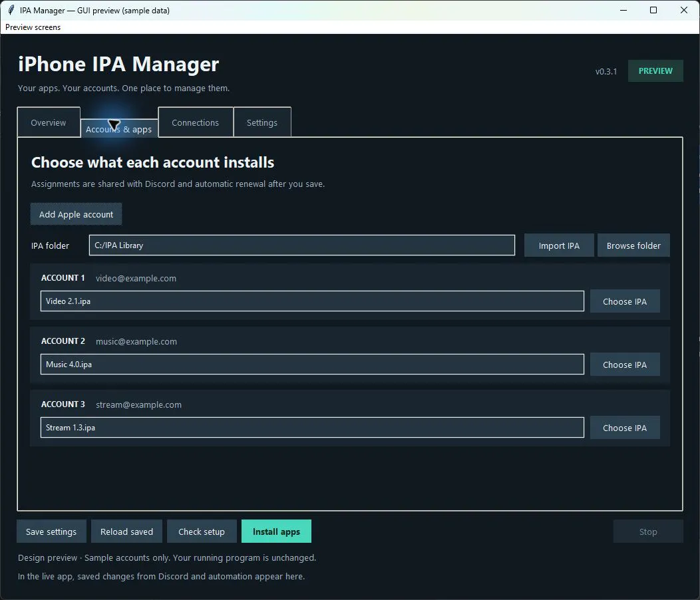Screen dimensions: 700x600
Task: Focus the Video 2.1.ipa input field
Action: [x=312, y=301]
